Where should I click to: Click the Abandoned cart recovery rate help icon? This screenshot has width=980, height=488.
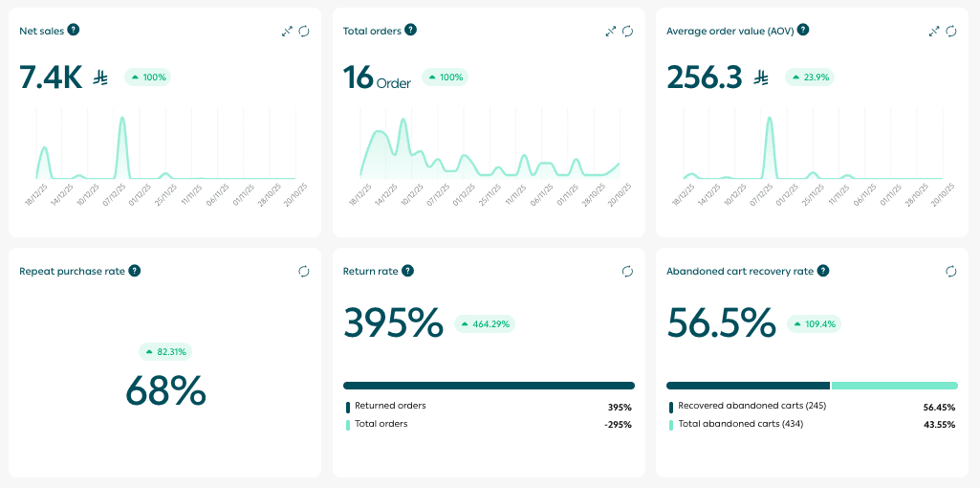click(x=823, y=271)
